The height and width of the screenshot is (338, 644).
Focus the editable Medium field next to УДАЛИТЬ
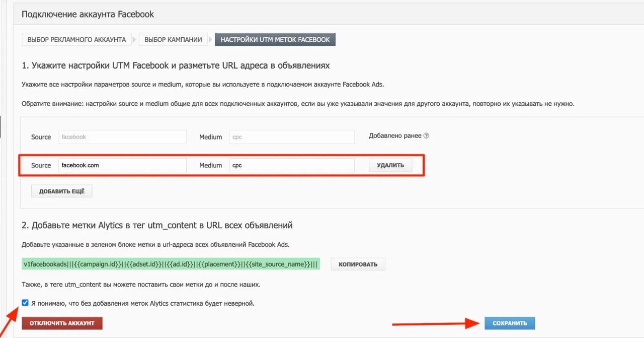coord(292,165)
